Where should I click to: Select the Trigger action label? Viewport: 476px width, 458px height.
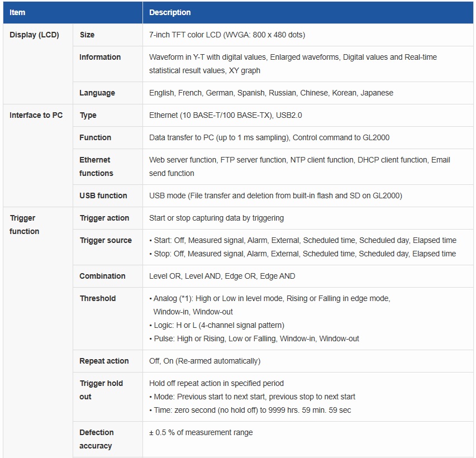coord(104,218)
